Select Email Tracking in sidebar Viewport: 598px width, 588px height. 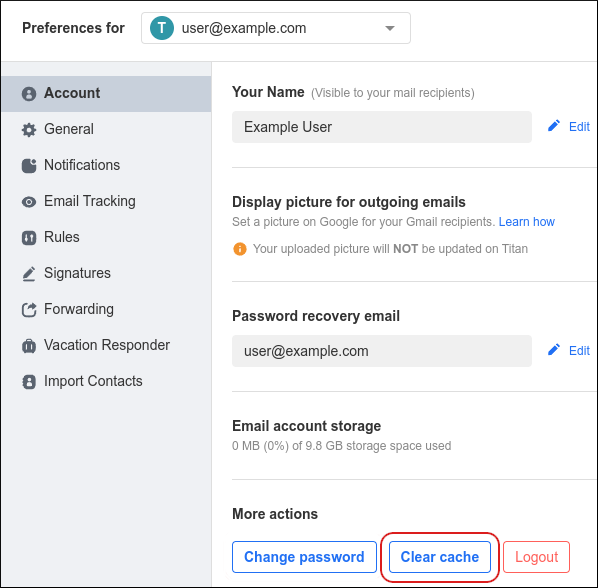106,202
